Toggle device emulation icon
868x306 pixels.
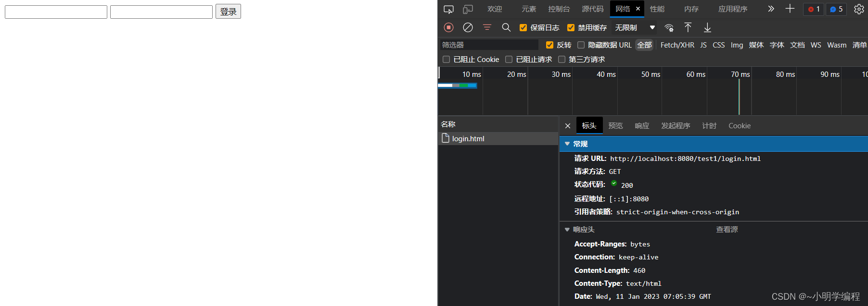(468, 9)
